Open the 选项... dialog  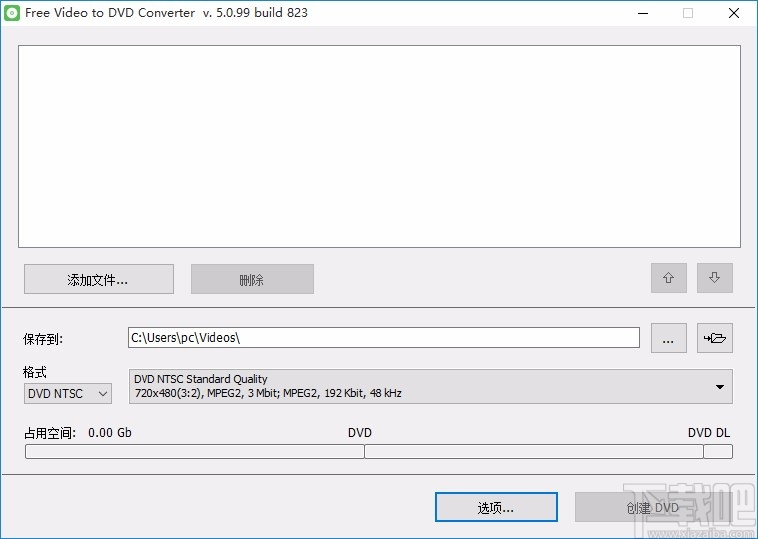[x=496, y=507]
